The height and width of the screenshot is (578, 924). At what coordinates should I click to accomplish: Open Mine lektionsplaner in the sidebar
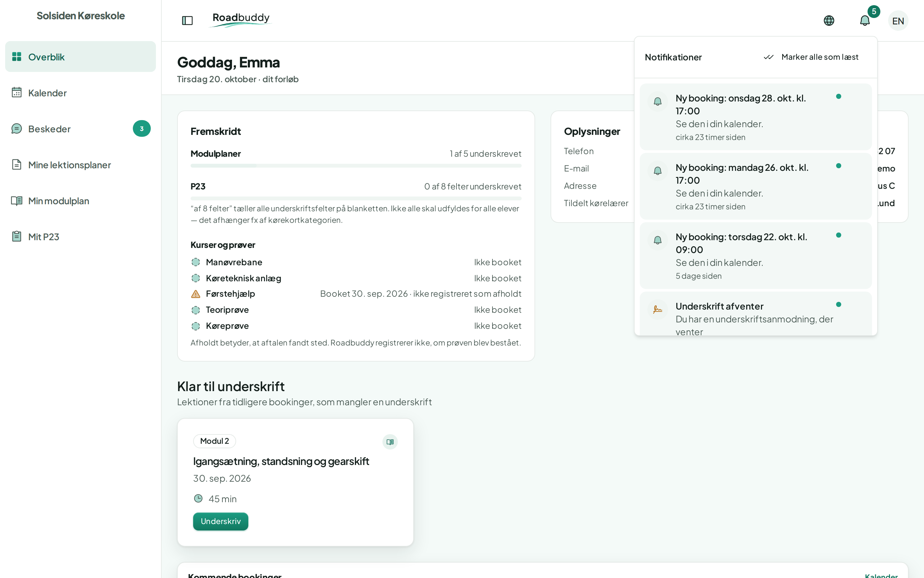click(81, 164)
